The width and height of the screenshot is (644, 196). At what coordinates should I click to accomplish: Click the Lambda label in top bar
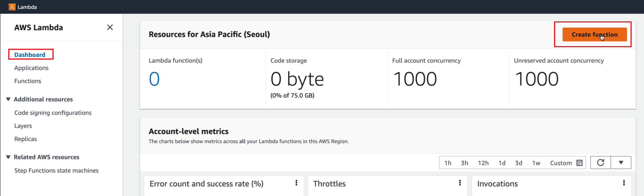pyautogui.click(x=27, y=7)
